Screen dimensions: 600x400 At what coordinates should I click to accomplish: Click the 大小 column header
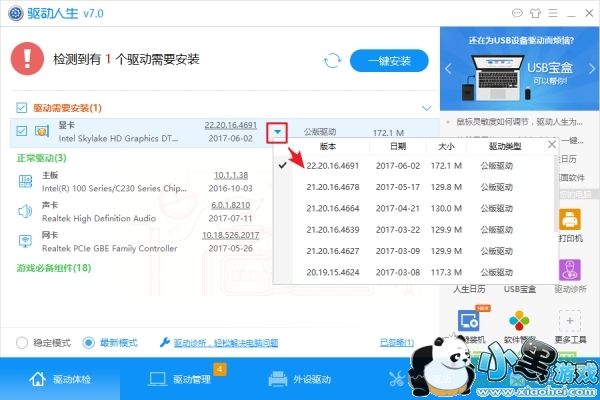tap(446, 146)
